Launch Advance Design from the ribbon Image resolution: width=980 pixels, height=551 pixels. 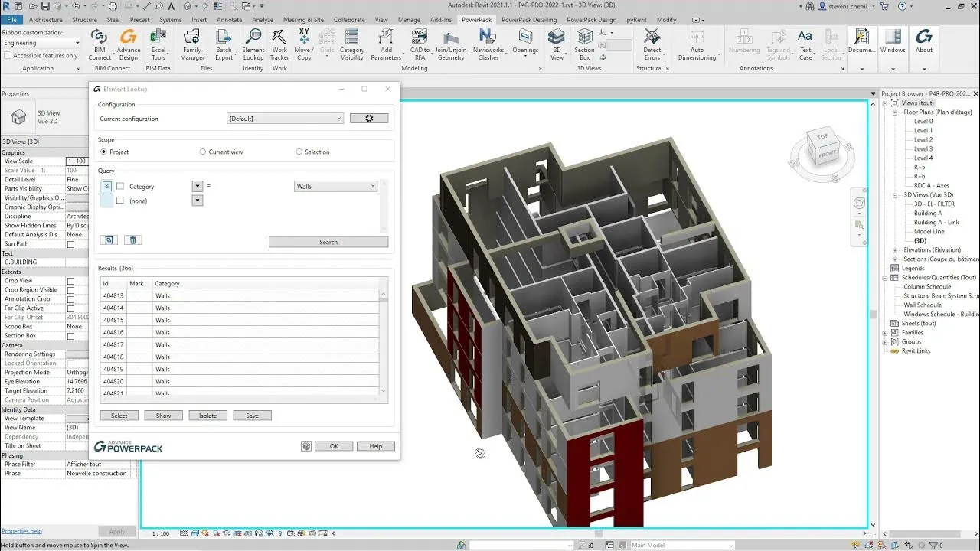click(129, 45)
